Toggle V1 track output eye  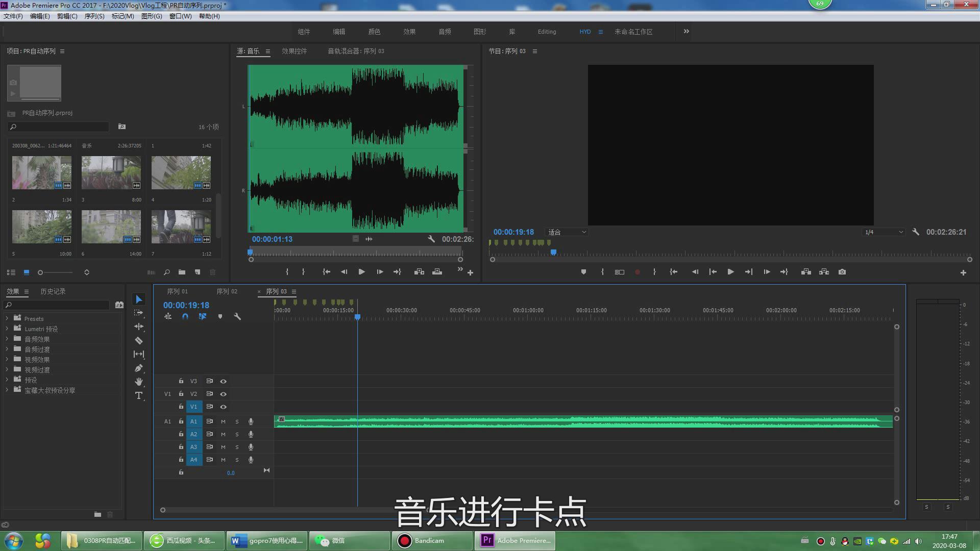pos(223,407)
